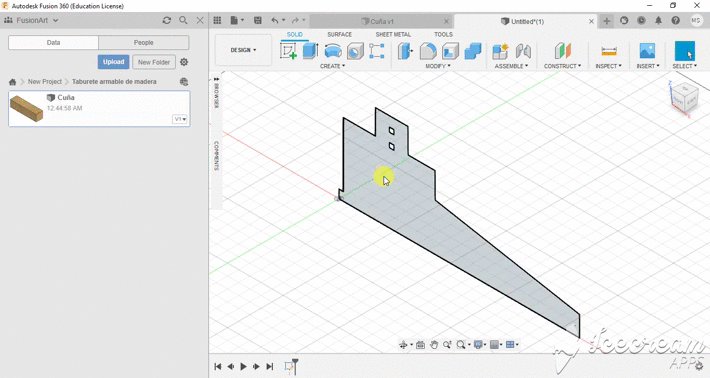This screenshot has height=378, width=710.
Task: Activate the Measure tool
Action: pos(609,51)
